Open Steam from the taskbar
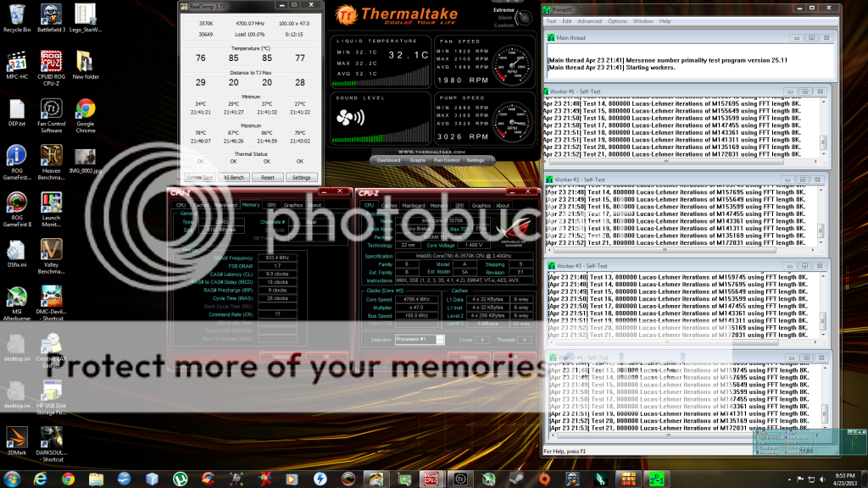This screenshot has width=868, height=488. pyautogui.click(x=516, y=479)
